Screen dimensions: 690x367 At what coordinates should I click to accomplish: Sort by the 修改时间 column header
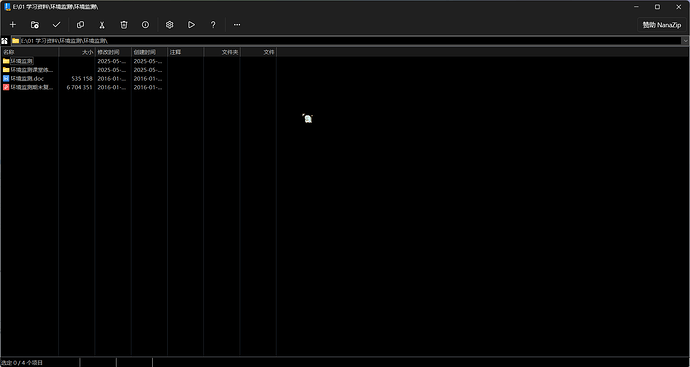point(113,52)
